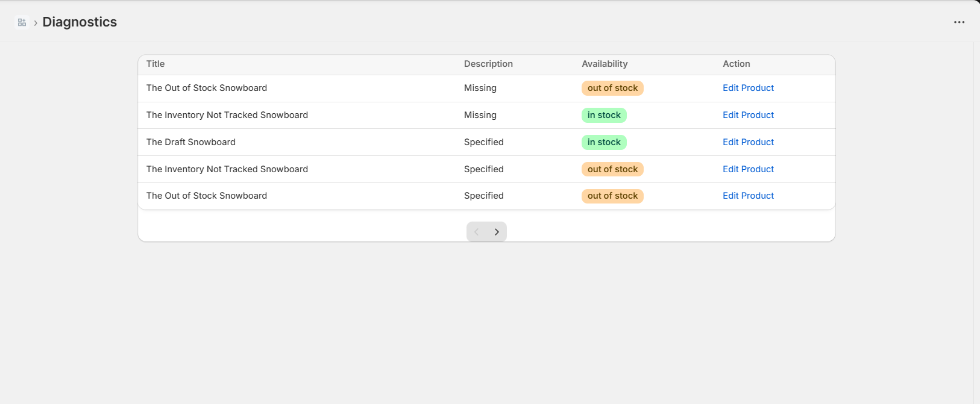
Task: Click the breadcrumb chevron separator
Action: click(36, 23)
